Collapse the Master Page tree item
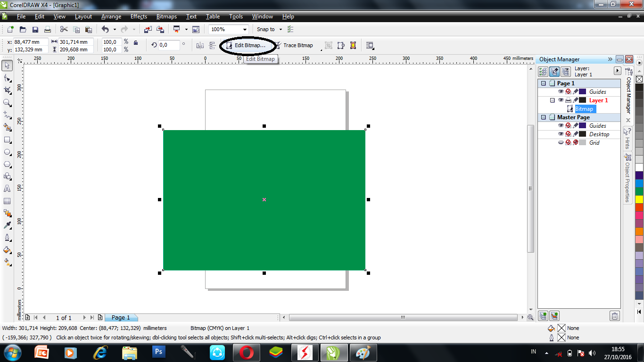Screen dimensions: 644x362 click(x=544, y=117)
